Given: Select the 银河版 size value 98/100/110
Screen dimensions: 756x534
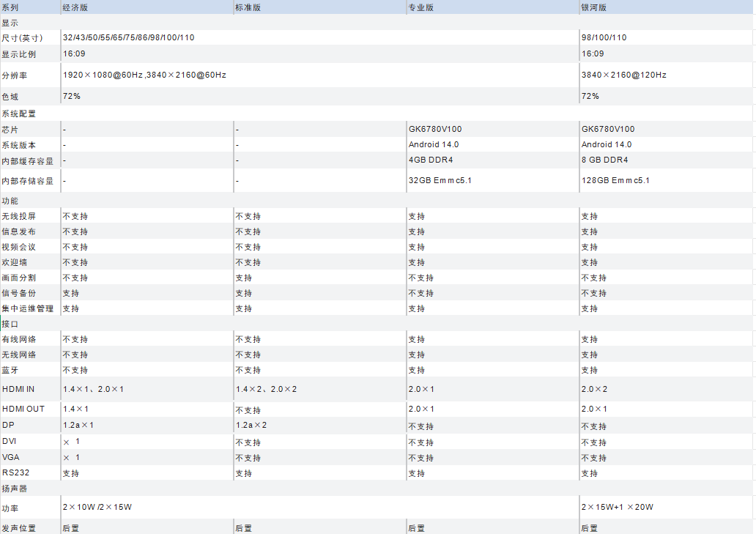Looking at the screenshot, I should (604, 37).
